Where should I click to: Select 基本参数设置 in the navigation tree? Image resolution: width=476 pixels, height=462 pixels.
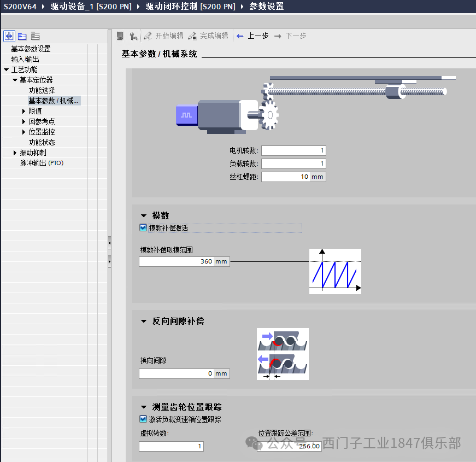31,49
